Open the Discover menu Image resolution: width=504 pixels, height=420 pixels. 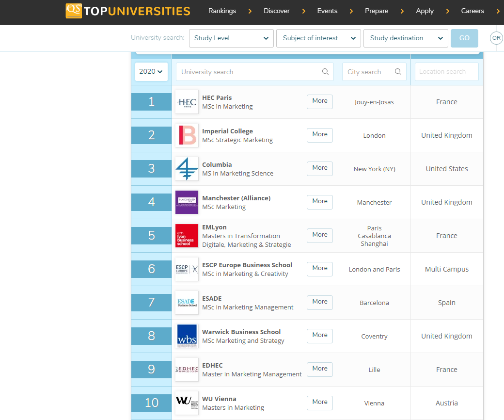pos(276,11)
